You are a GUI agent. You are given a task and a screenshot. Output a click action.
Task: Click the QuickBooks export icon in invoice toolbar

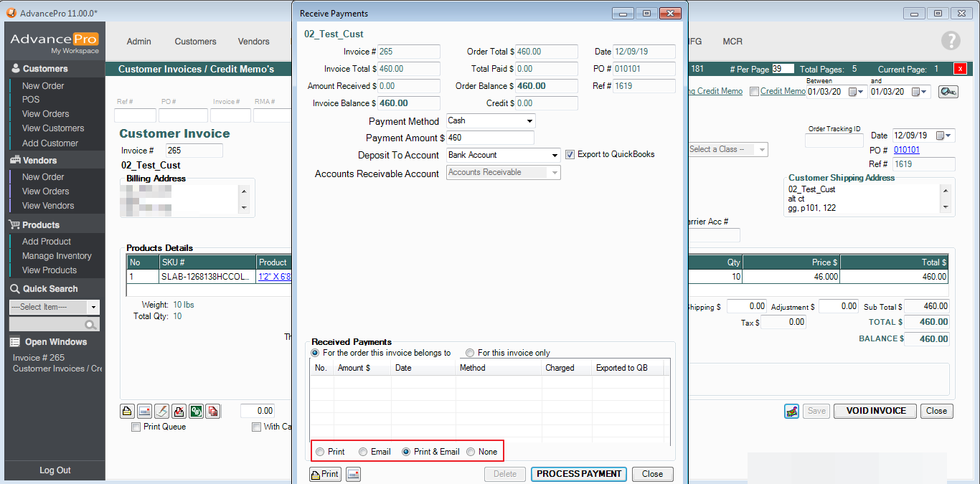click(196, 411)
